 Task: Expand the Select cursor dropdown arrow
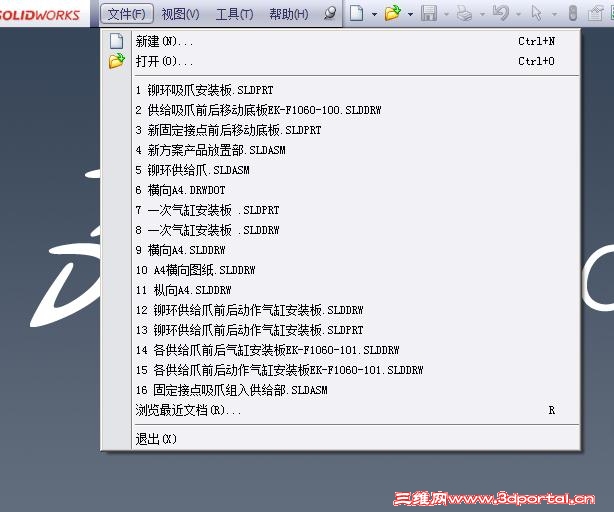tap(554, 14)
